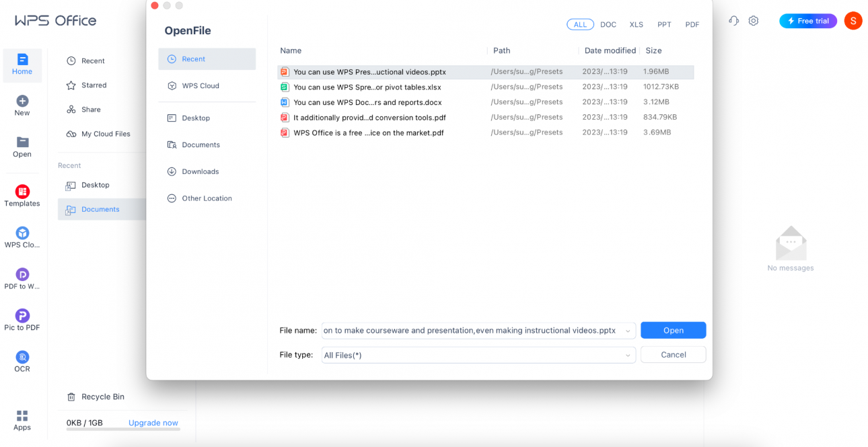Cancel the OpenFile dialog
Viewport: 868px width, 447px height.
point(673,354)
